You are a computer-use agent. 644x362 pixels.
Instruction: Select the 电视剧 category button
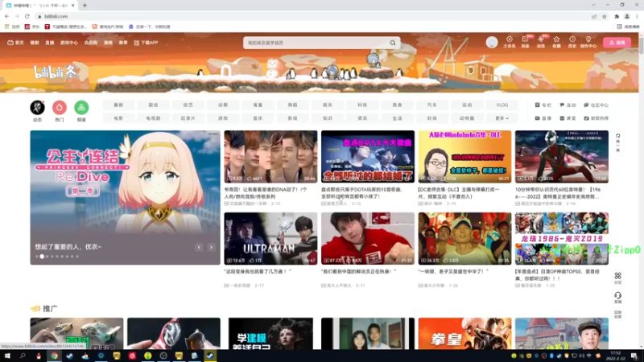tap(153, 118)
